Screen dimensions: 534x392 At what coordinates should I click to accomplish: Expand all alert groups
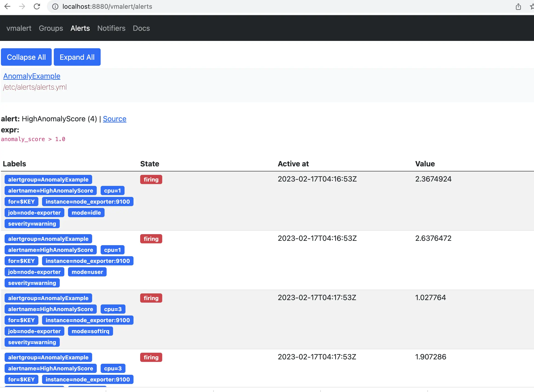(77, 57)
